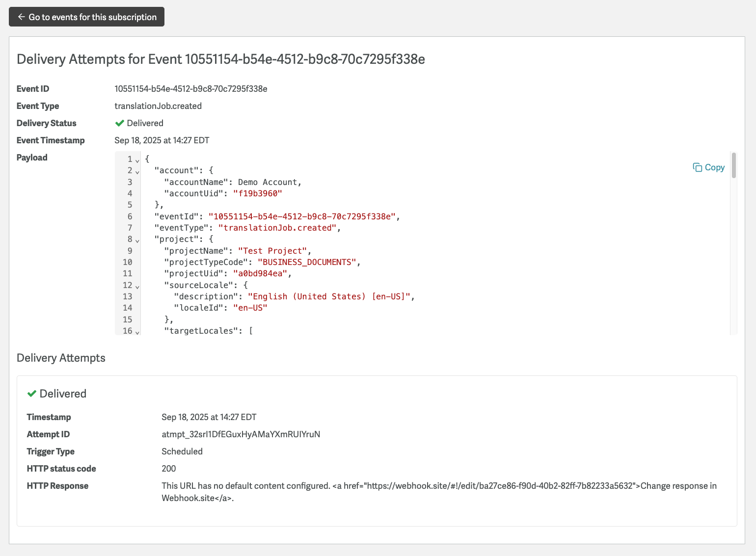Click the Event ID value text
Image resolution: width=756 pixels, height=556 pixels.
[190, 89]
